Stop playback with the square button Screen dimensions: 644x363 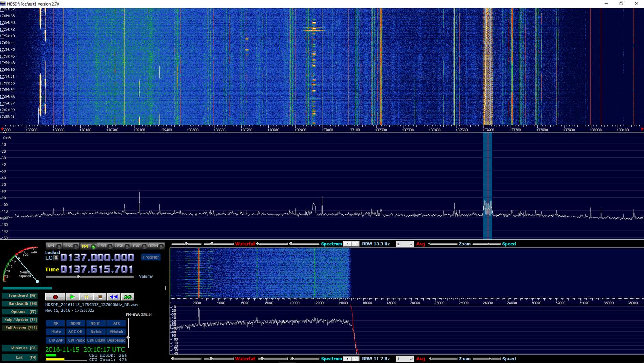100,297
